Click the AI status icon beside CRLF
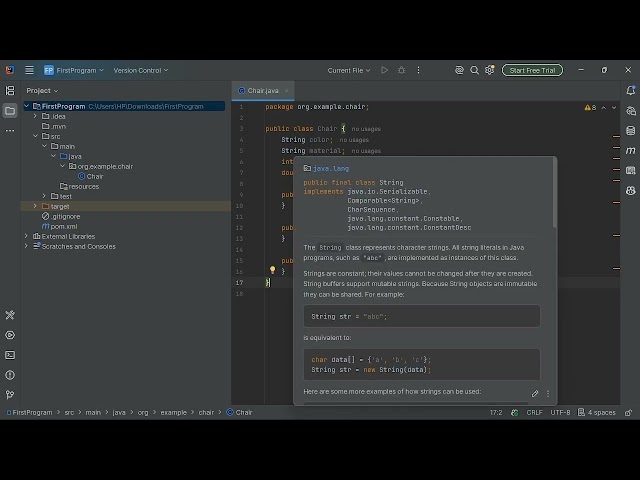 [x=514, y=412]
